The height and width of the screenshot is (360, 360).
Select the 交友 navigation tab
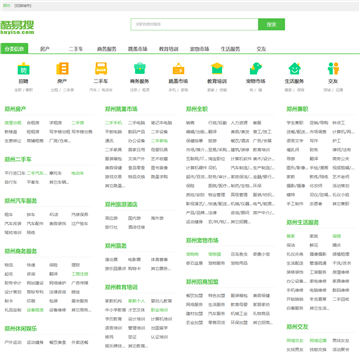pos(261,49)
